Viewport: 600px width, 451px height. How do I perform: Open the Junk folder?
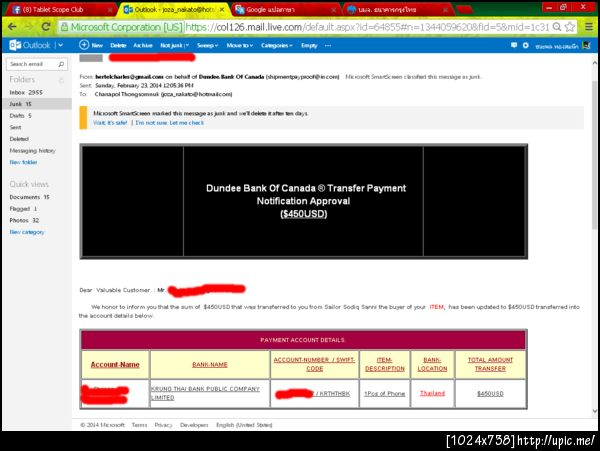pos(37,104)
